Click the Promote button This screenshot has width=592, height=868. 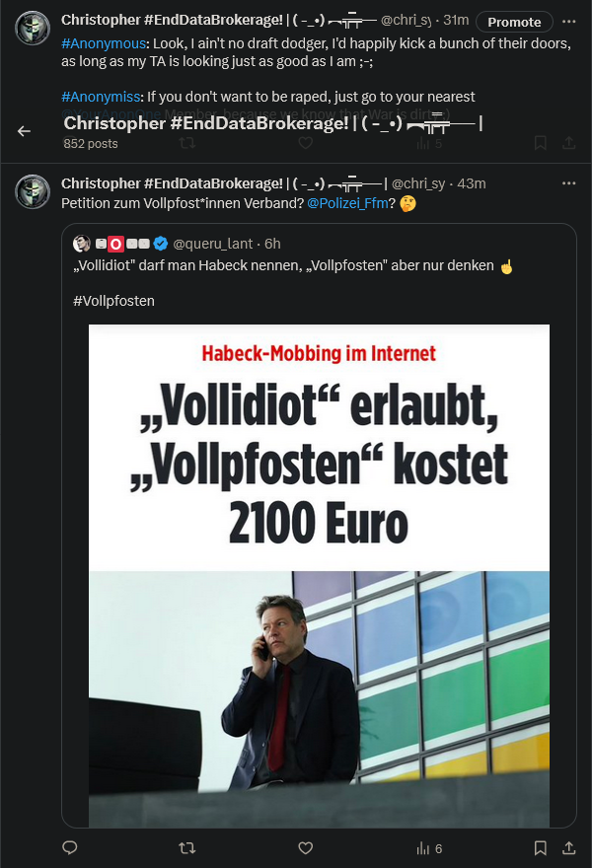point(514,22)
